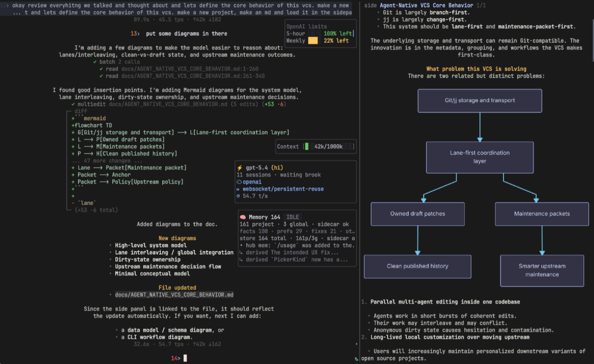The height and width of the screenshot is (364, 594).
Task: Click 'What problem this VCS is solving' heading
Action: coord(476,69)
